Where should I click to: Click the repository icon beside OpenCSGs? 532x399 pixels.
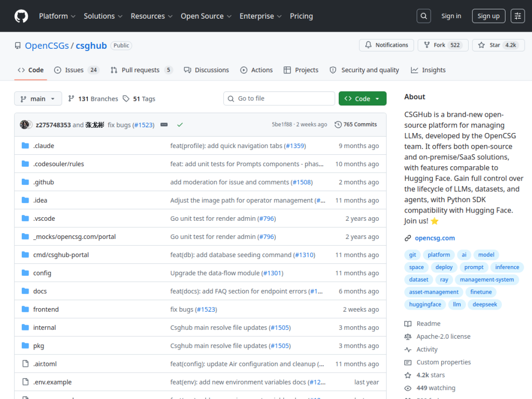pyautogui.click(x=18, y=46)
